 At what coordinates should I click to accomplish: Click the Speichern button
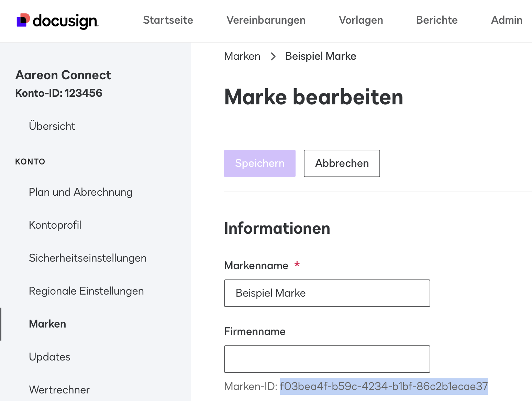coord(260,163)
